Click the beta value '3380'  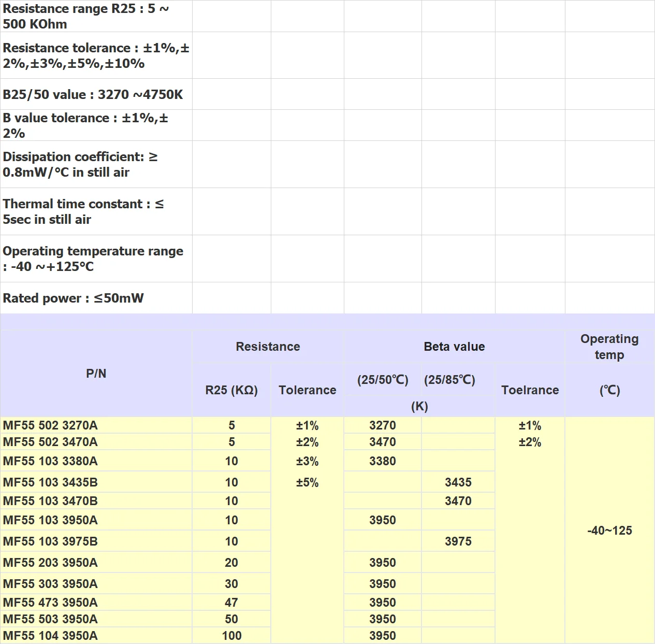pyautogui.click(x=383, y=461)
